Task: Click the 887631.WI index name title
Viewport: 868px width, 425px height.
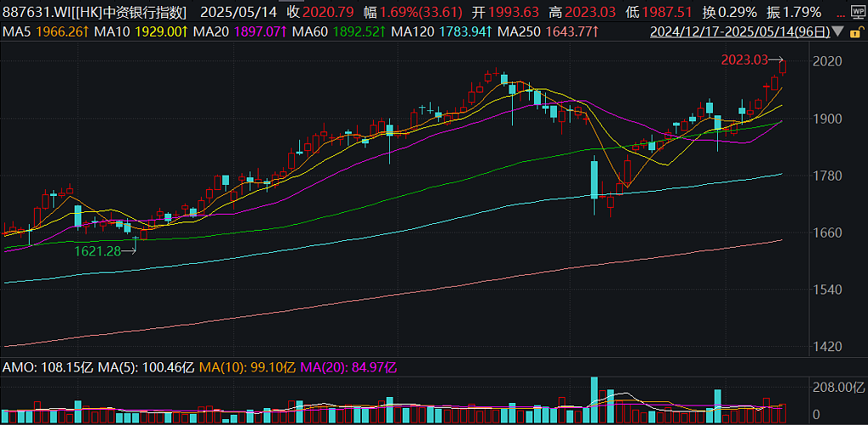Action: (95, 12)
